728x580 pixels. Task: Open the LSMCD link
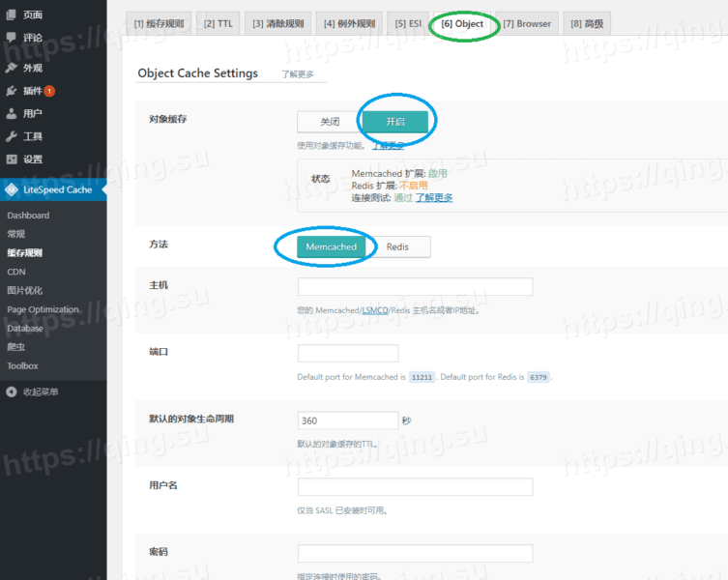375,310
